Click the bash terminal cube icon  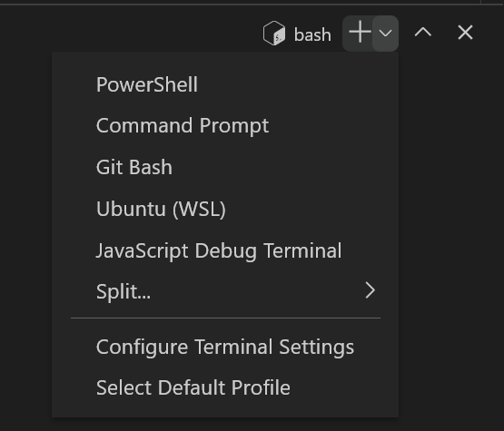pos(274,33)
